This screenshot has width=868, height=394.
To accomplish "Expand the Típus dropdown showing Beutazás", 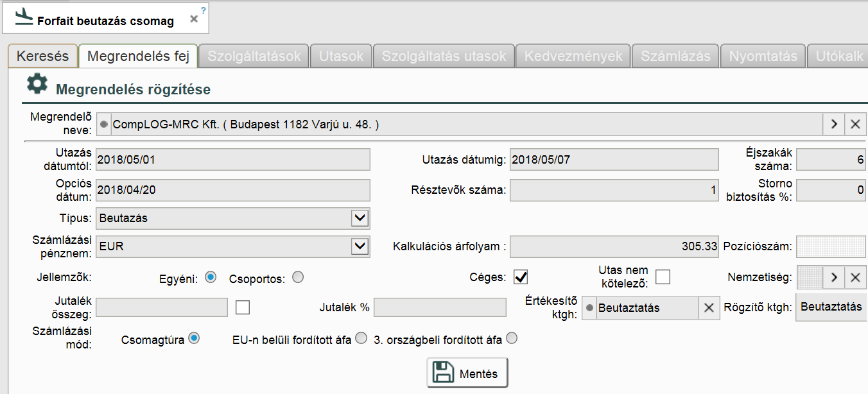I will tap(360, 218).
